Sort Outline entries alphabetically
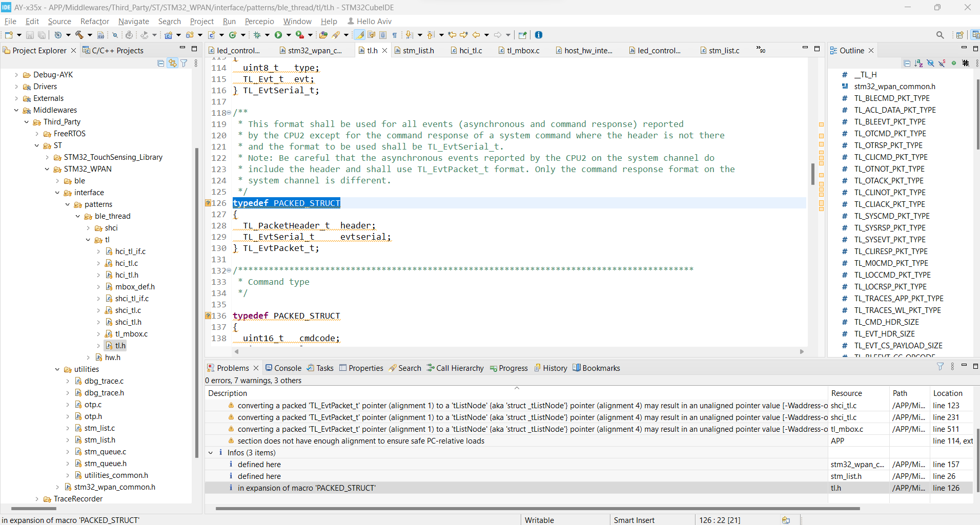Viewport: 980px width, 525px height. coord(917,63)
